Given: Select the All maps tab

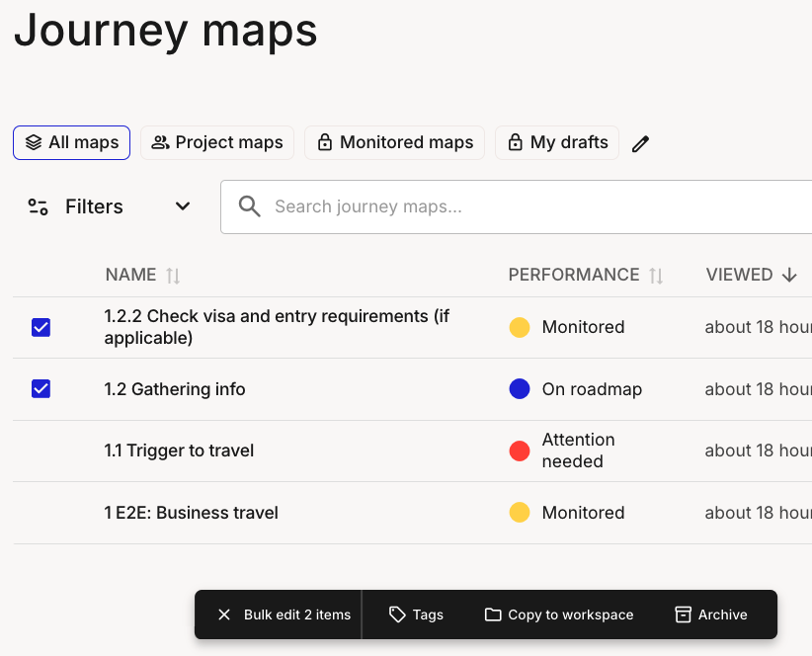Looking at the screenshot, I should tap(72, 142).
